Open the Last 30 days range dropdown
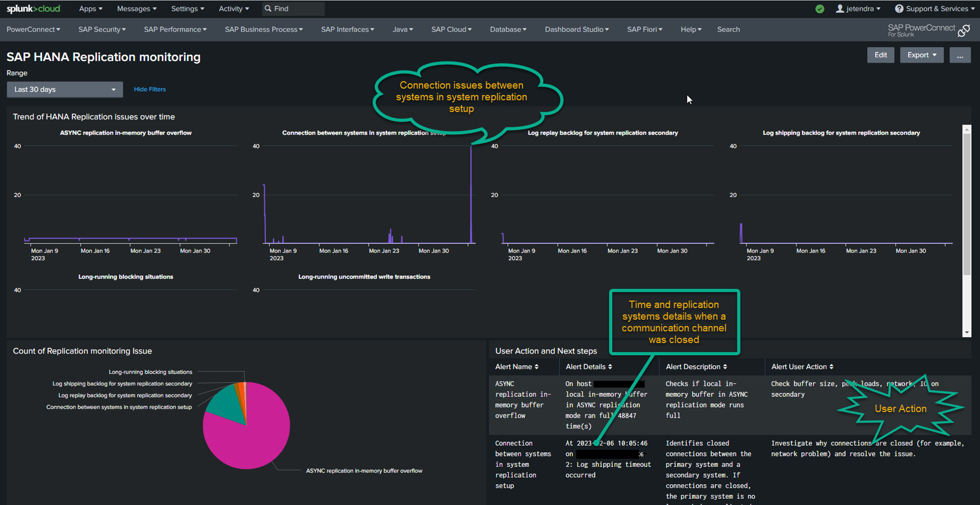980x505 pixels. pos(64,89)
